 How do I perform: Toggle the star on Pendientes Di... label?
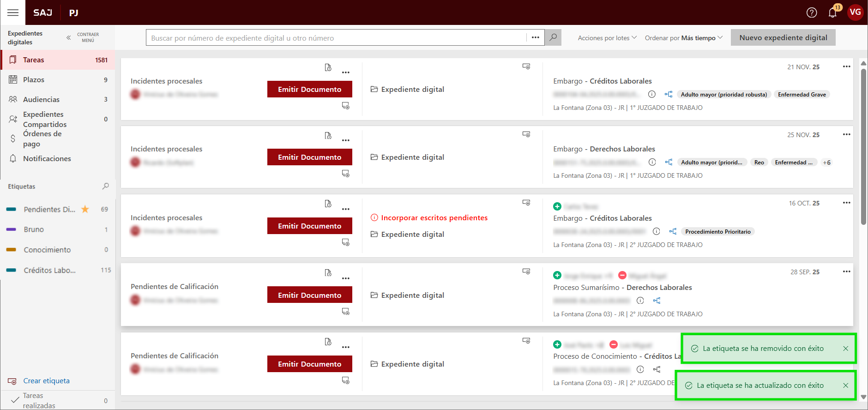85,209
